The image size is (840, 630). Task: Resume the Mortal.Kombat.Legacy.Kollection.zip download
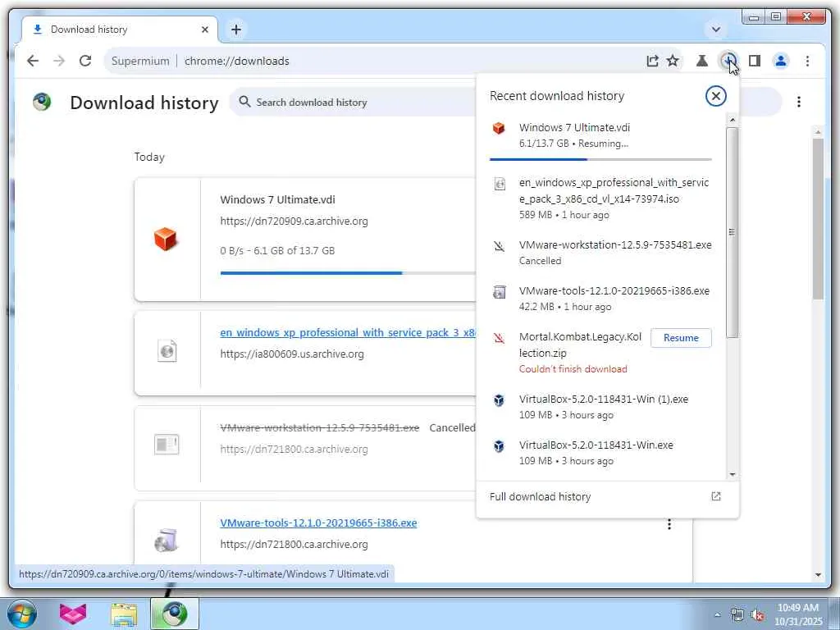[681, 338]
